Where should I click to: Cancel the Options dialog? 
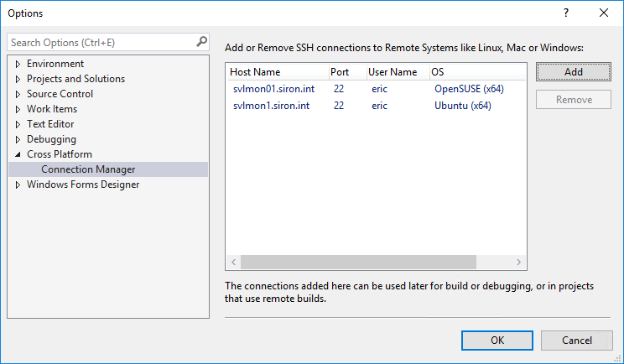(x=576, y=340)
